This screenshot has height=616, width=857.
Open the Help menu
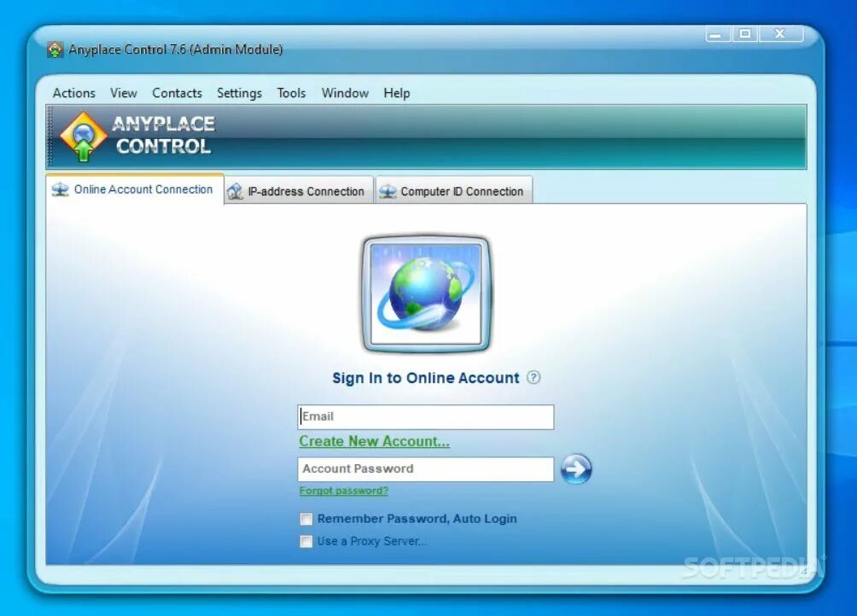point(396,93)
